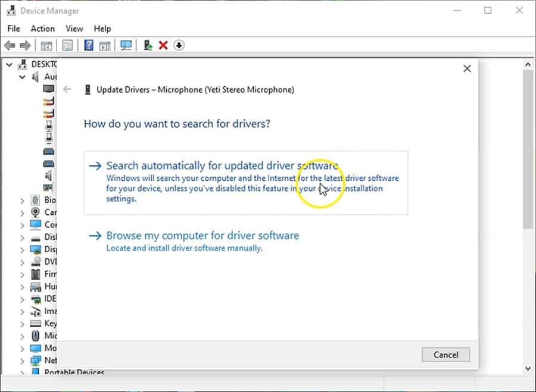
Task: Click the Action Pane toolbar icon
Action: (105, 45)
